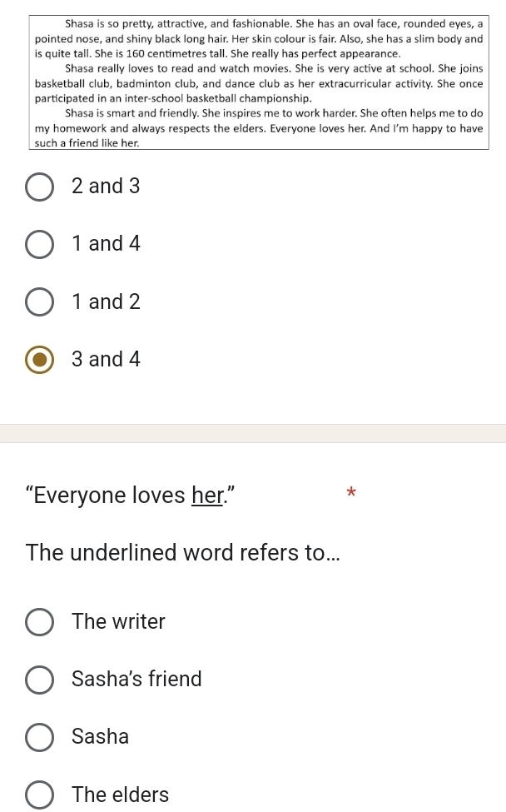Select 'The writer' radio button

40,622
